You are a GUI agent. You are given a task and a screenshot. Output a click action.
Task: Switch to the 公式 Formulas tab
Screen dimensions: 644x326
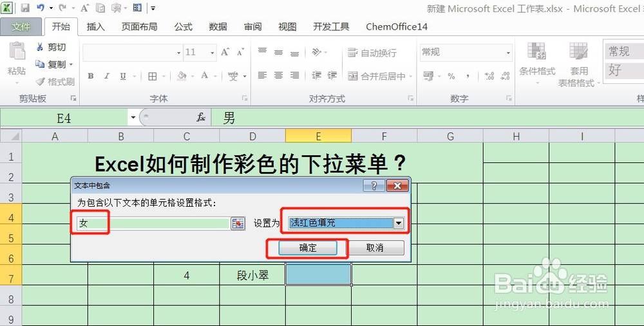coord(183,26)
